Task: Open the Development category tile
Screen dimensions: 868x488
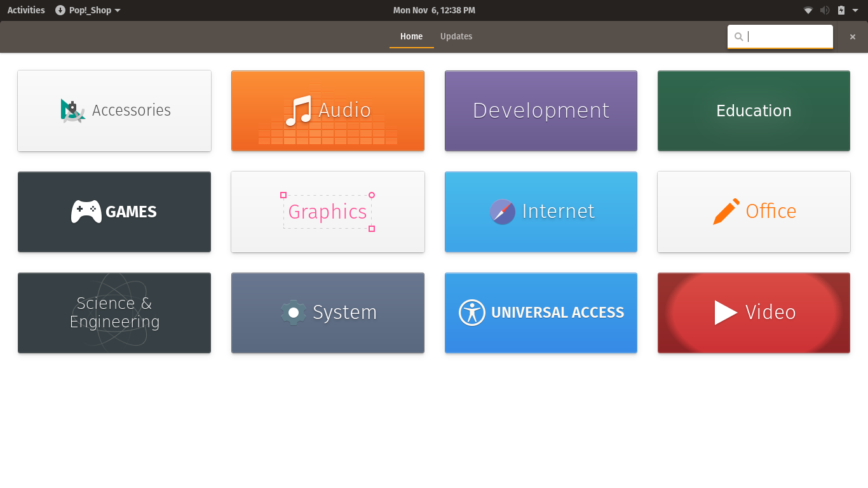Action: click(541, 111)
